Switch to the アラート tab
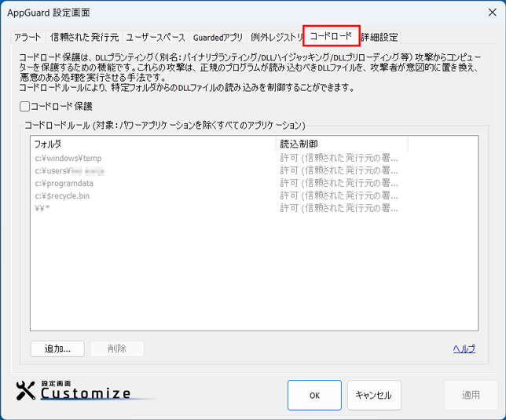 point(27,37)
